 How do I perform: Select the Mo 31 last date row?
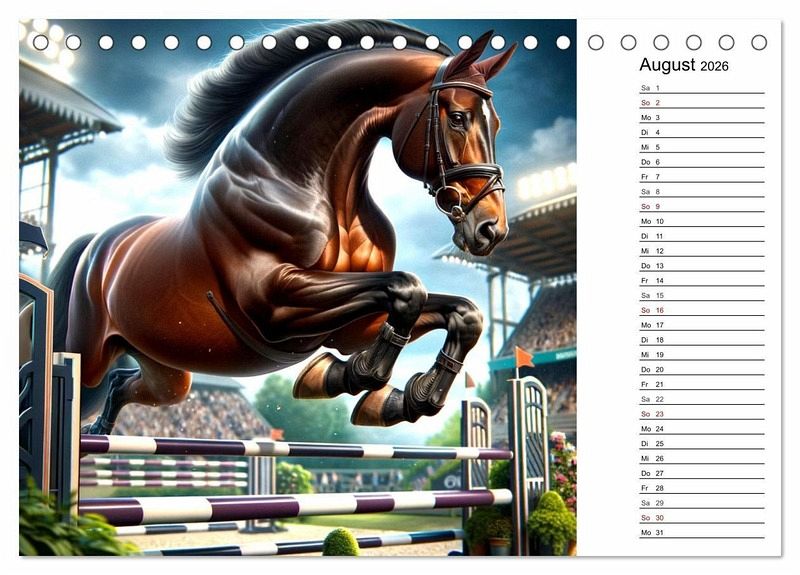pyautogui.click(x=701, y=532)
